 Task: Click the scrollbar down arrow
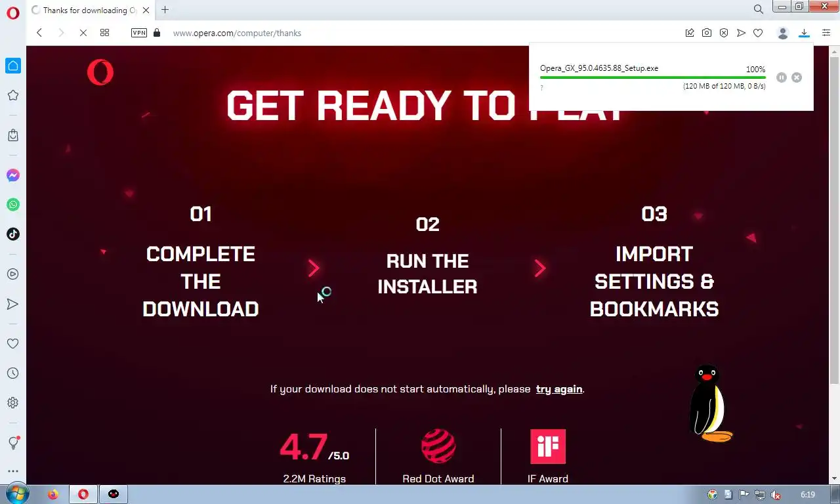pyautogui.click(x=834, y=478)
